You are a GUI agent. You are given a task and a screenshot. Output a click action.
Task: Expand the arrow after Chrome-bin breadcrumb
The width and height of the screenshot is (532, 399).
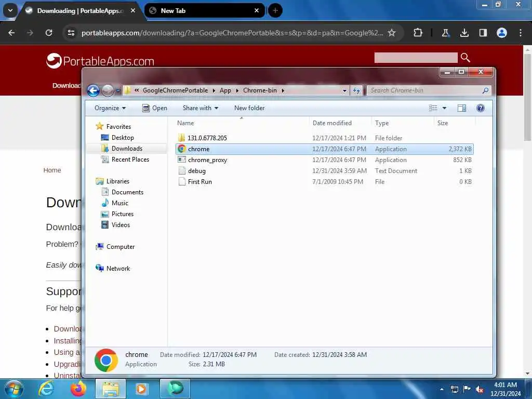(x=283, y=90)
